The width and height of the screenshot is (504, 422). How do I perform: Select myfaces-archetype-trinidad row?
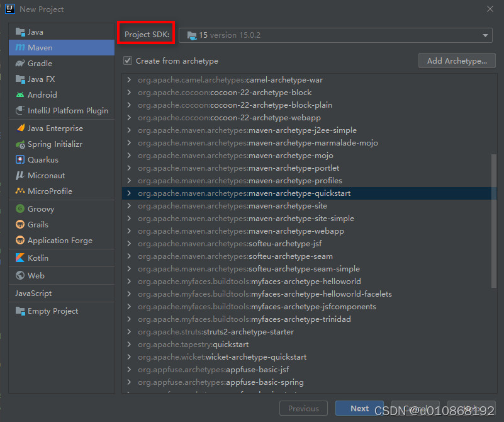tap(309, 319)
